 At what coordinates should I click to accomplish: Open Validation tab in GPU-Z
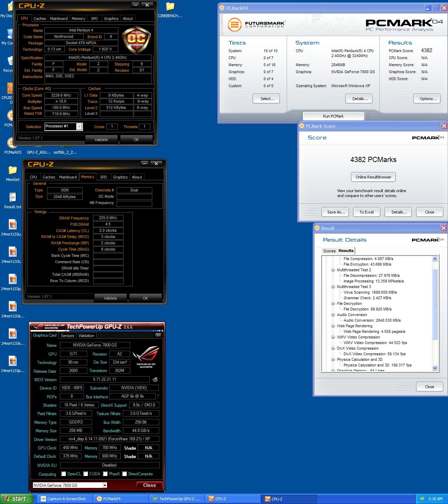pos(86,336)
